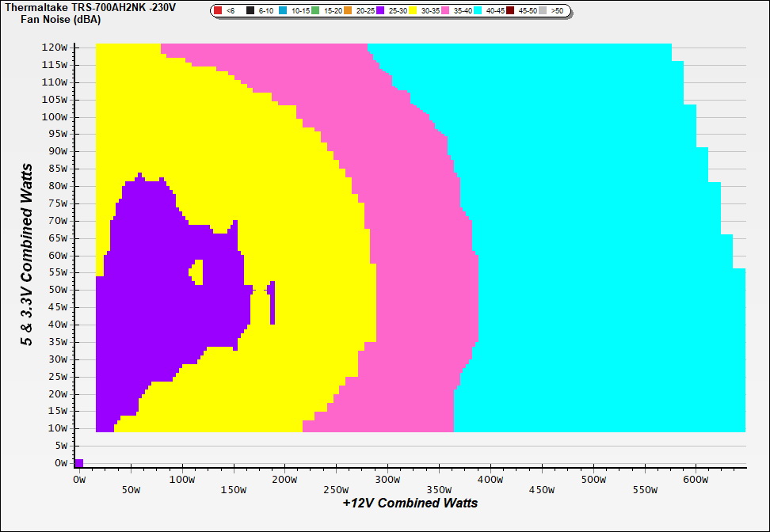Click the cyan 40-45 legend swatch
This screenshot has width=770, height=532.
478,11
